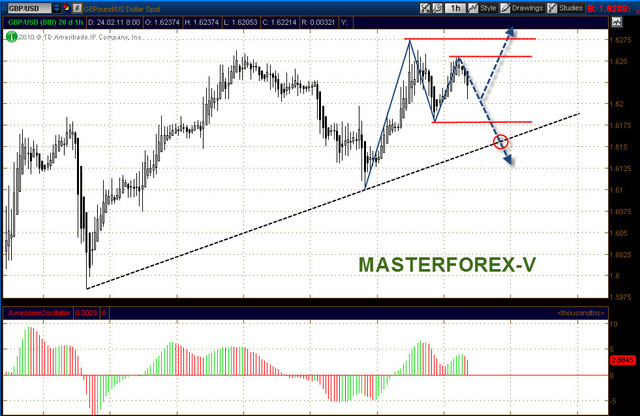
Task: Open the Studies menu
Action: [565, 8]
